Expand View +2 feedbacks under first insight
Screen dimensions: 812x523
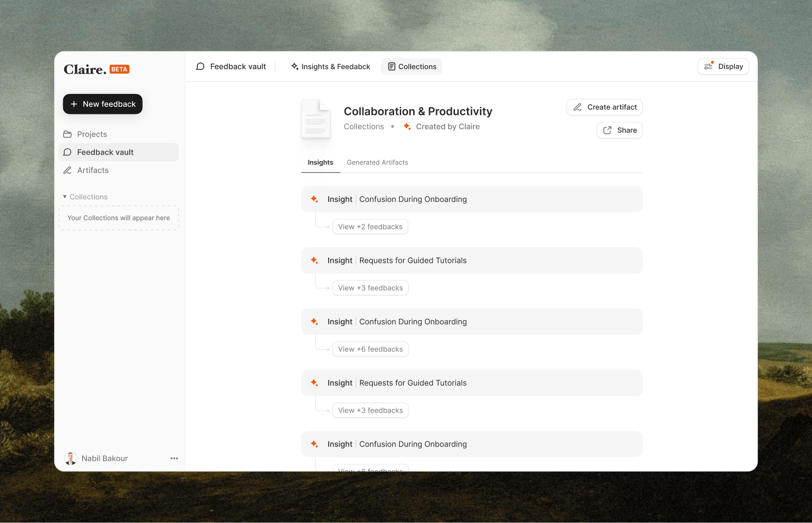tap(370, 227)
